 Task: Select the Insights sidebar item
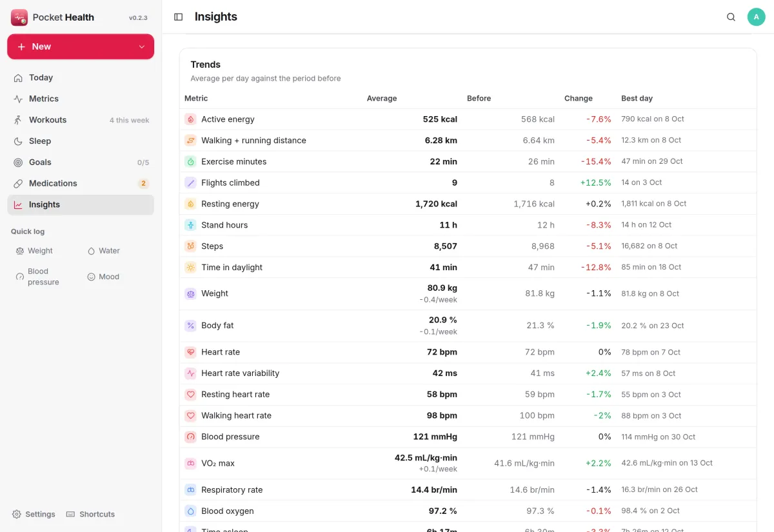(x=81, y=204)
